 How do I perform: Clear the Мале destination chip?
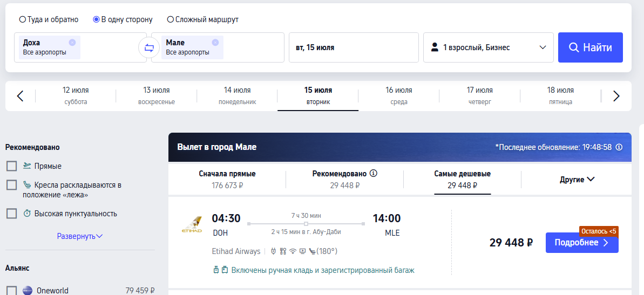pyautogui.click(x=215, y=42)
